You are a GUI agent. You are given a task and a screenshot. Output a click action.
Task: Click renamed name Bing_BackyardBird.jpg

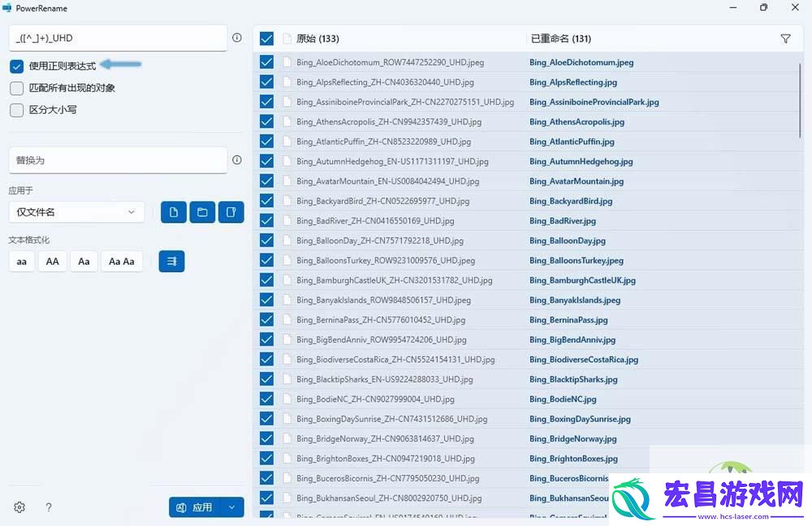tap(571, 200)
